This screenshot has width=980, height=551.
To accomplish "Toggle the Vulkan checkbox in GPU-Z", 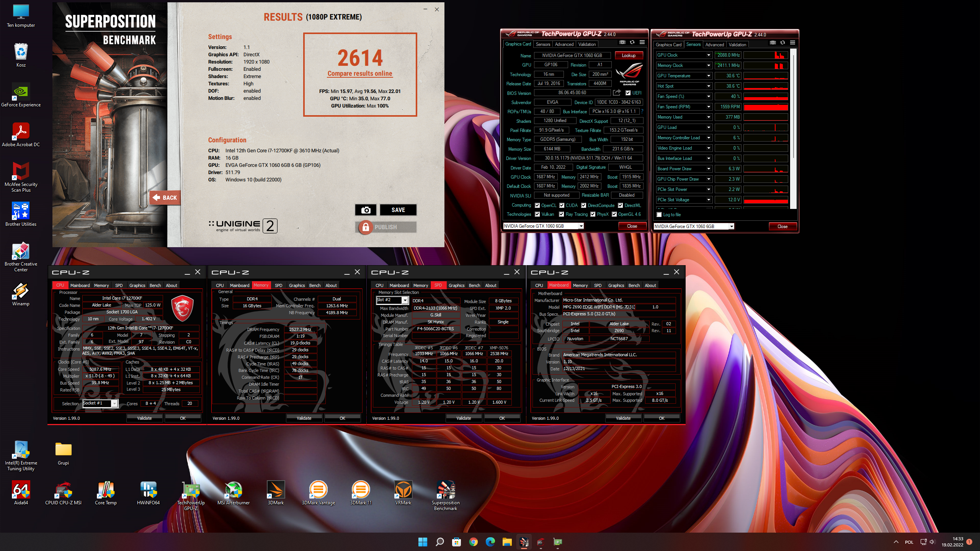I will point(537,214).
